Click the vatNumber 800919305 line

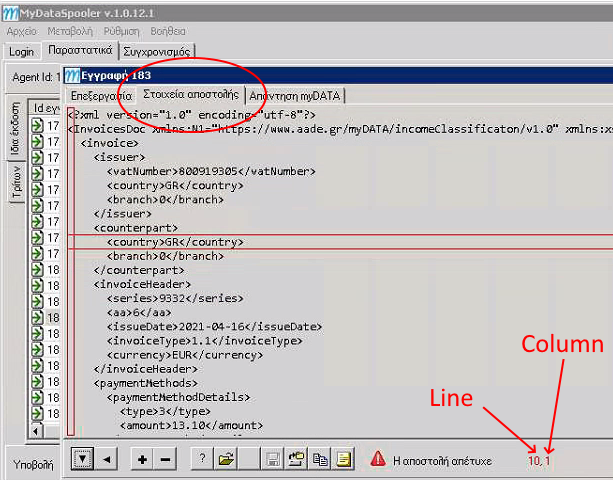coord(211,171)
